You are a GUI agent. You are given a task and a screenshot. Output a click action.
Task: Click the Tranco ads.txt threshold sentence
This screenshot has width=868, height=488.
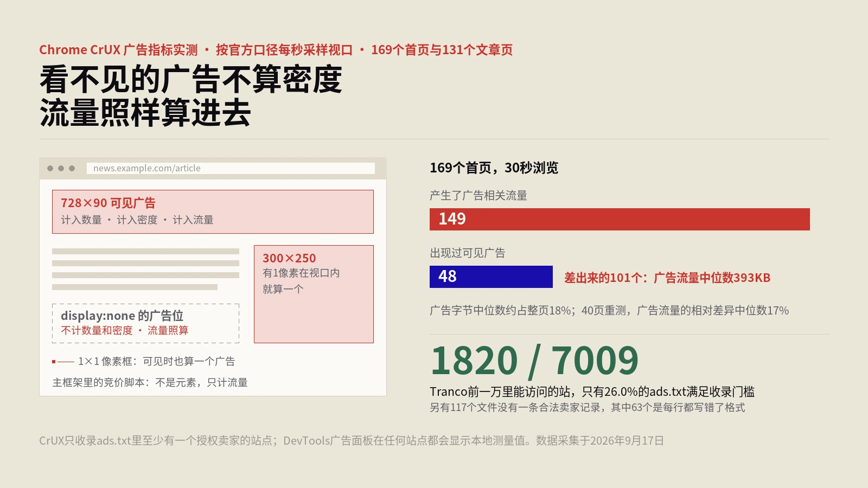(x=592, y=391)
